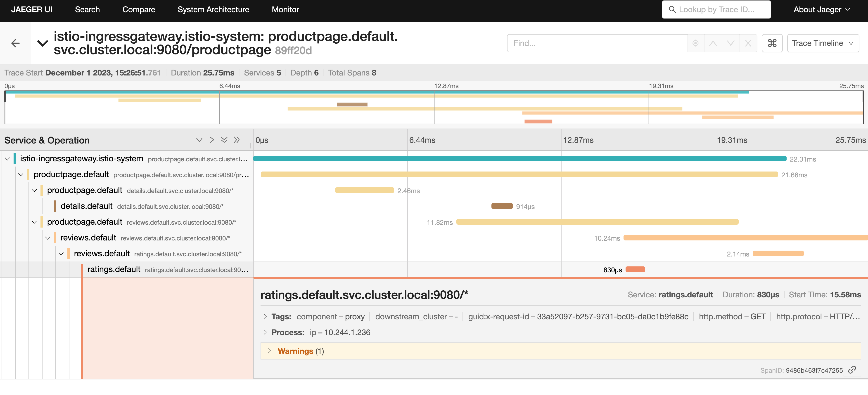The height and width of the screenshot is (395, 868).
Task: Collapse the trace header chevron
Action: pos(43,43)
